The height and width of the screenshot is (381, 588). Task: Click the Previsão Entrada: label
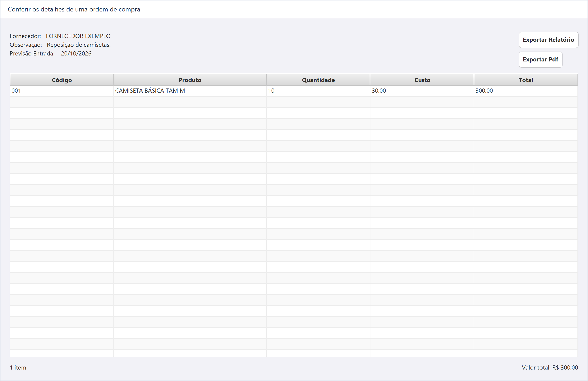32,54
